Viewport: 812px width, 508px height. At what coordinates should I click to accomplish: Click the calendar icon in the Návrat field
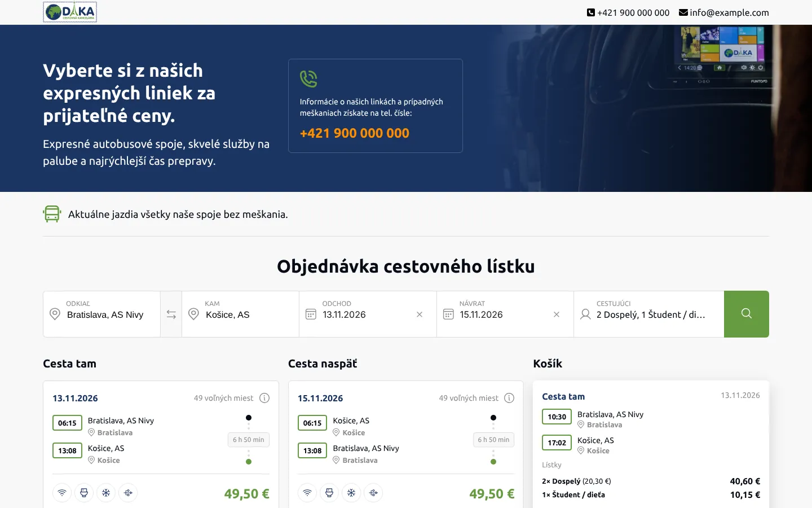pyautogui.click(x=448, y=314)
